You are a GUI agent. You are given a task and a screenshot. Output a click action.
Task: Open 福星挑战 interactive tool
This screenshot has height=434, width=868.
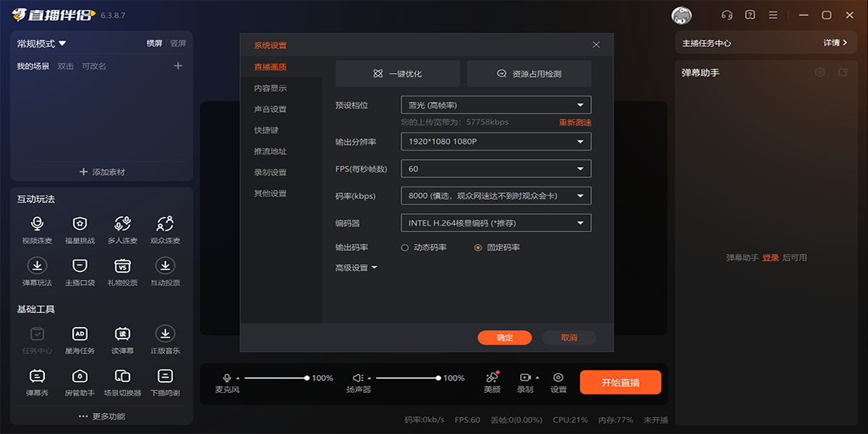click(80, 224)
